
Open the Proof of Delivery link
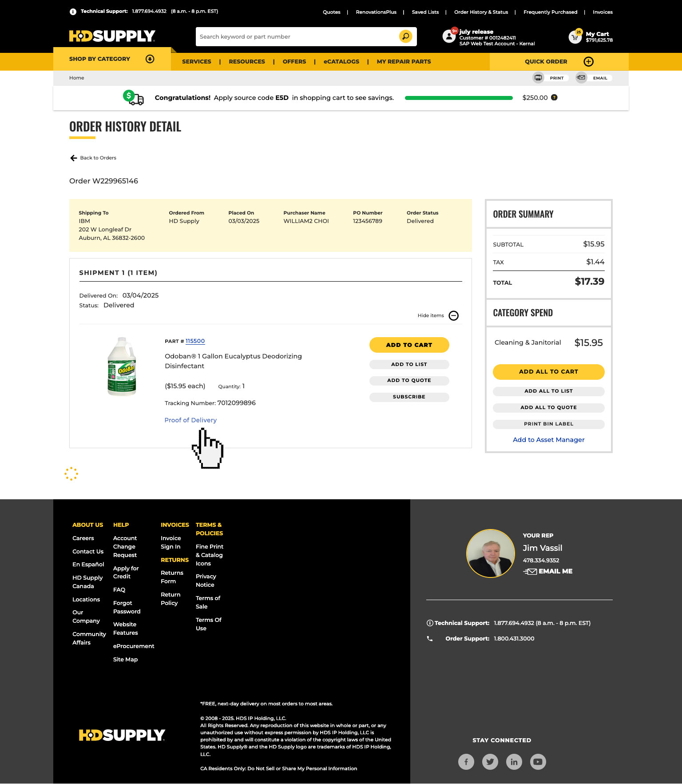pyautogui.click(x=190, y=420)
